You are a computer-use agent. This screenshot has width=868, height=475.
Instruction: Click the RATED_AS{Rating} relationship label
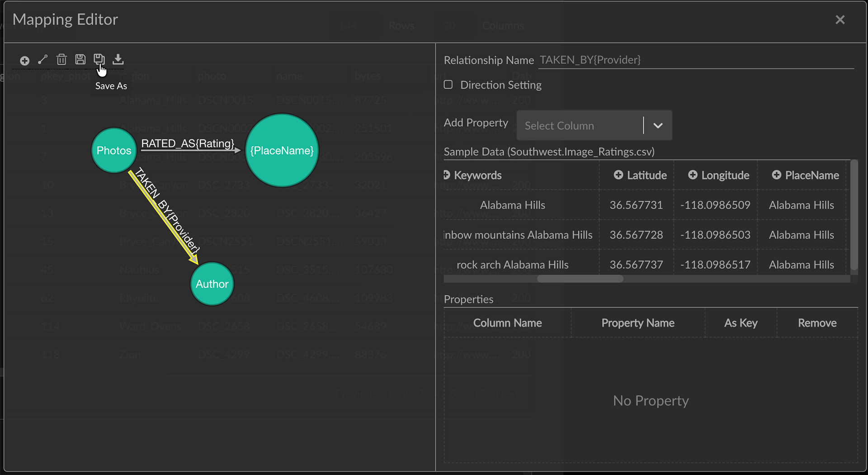point(188,143)
